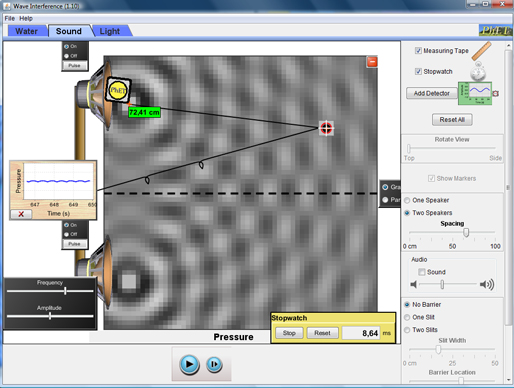Click the Reset All button
The height and width of the screenshot is (388, 514).
(452, 120)
